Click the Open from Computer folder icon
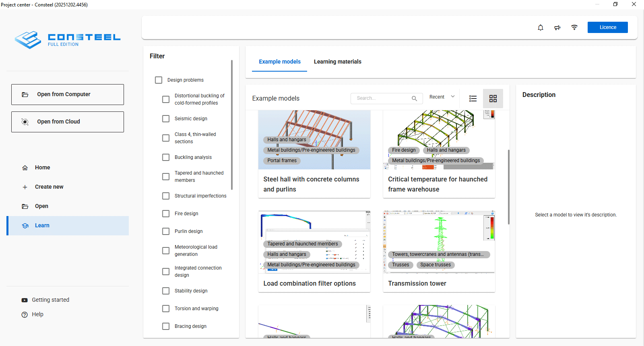The width and height of the screenshot is (644, 346). click(x=25, y=95)
